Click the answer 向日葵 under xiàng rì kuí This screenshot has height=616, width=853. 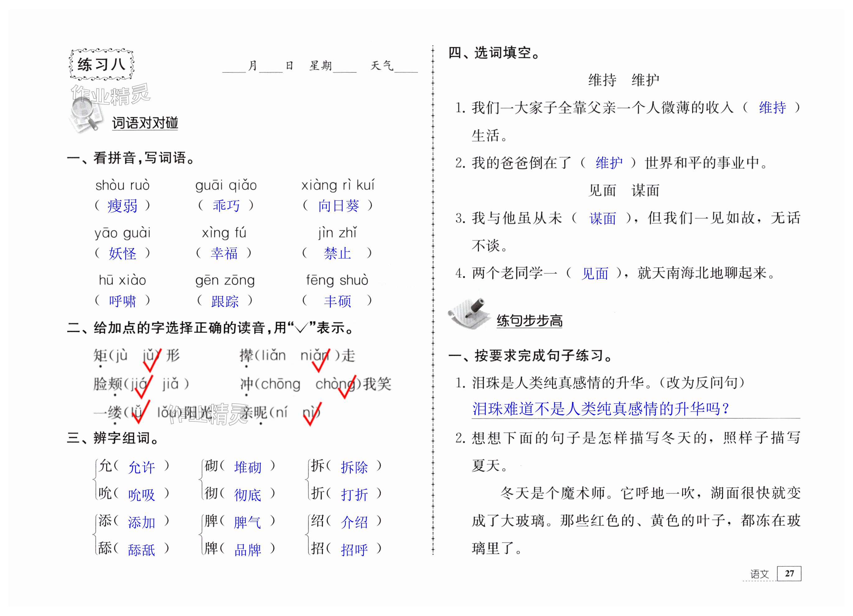click(338, 205)
